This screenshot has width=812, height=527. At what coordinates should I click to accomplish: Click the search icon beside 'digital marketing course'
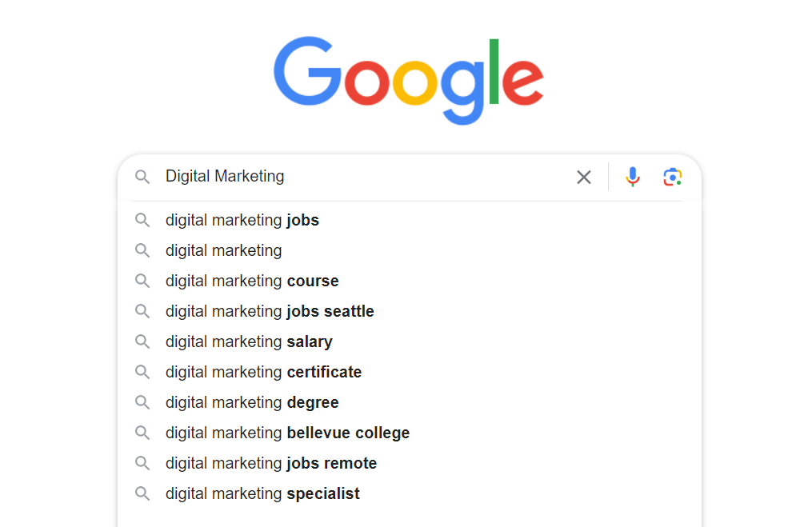[x=142, y=281]
